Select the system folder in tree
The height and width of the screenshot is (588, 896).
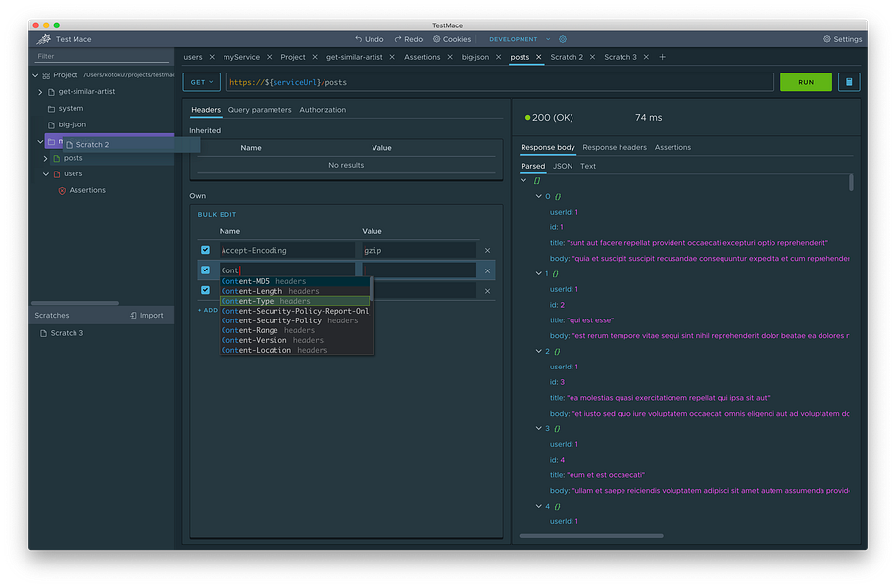point(66,108)
